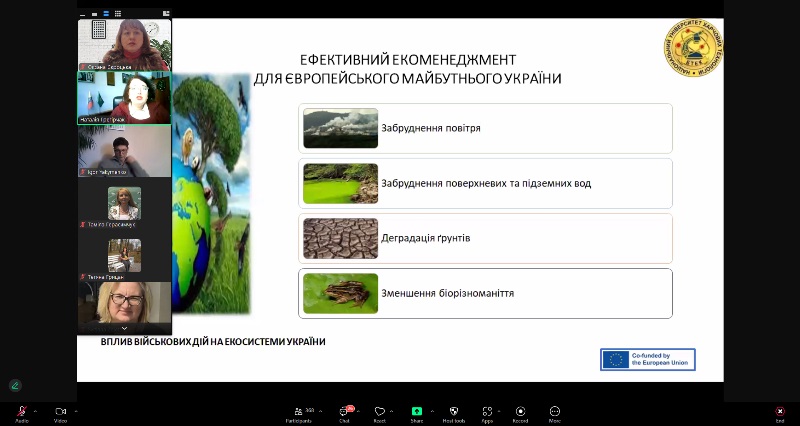800x426 pixels.
Task: Switch video panel to single-speaker strip view
Action: (x=94, y=14)
